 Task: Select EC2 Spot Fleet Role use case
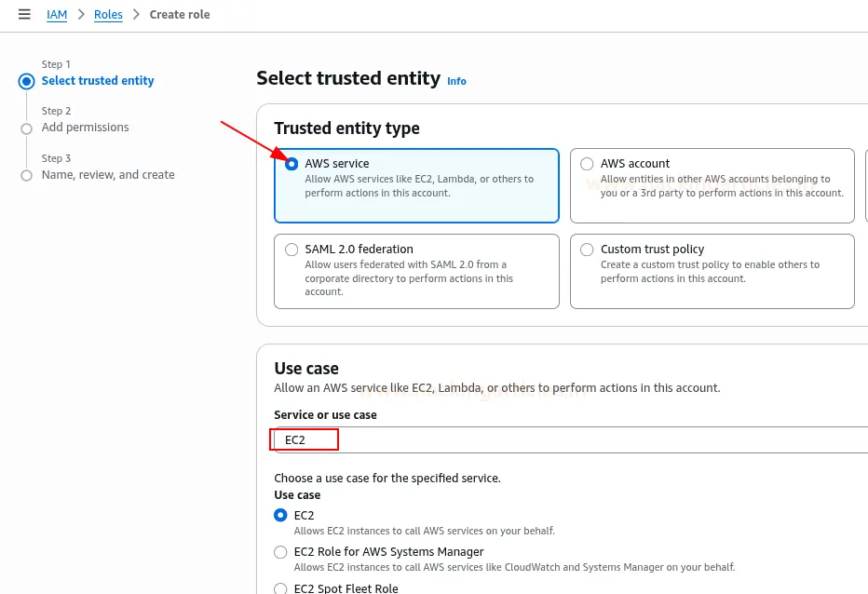click(x=280, y=588)
